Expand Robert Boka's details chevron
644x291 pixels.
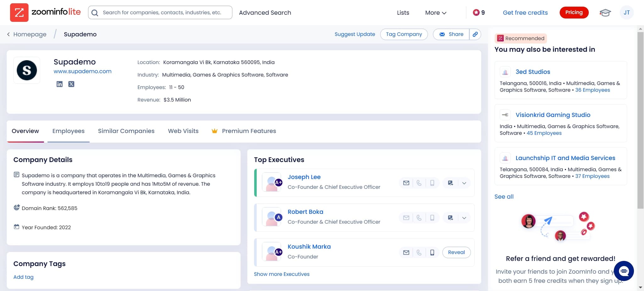pyautogui.click(x=464, y=218)
